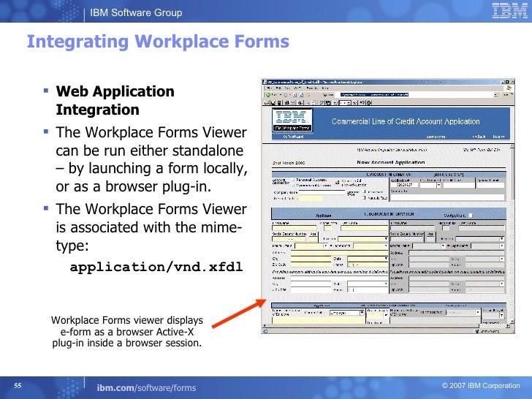Image resolution: width=532 pixels, height=399 pixels.
Task: Click the browser Back arrow icon
Action: [x=268, y=95]
